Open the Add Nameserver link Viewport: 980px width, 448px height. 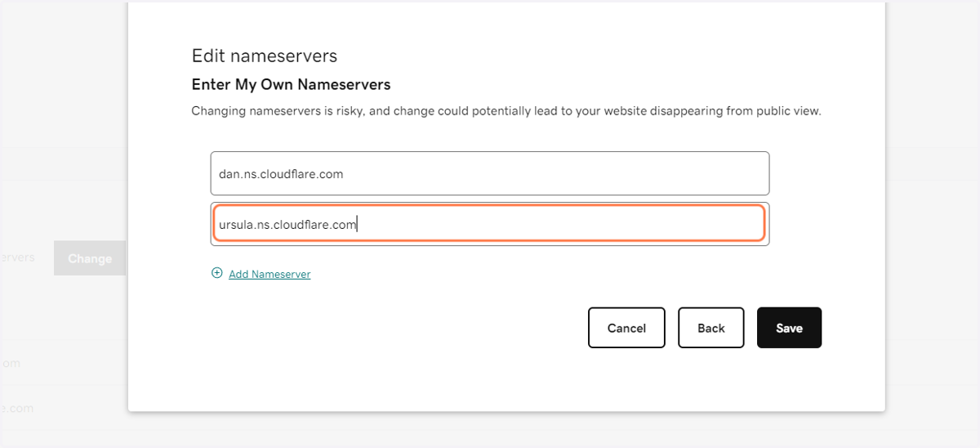point(269,275)
